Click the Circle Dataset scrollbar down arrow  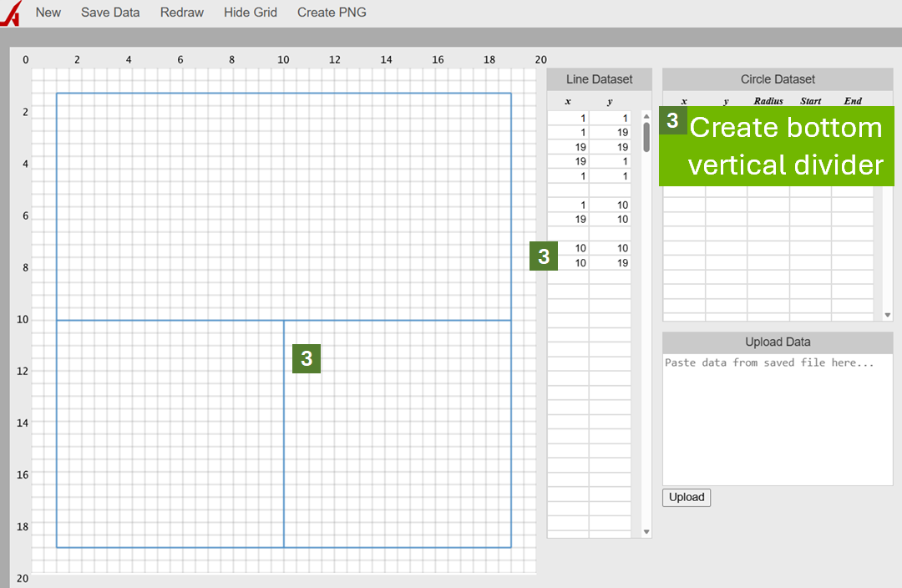pyautogui.click(x=887, y=314)
